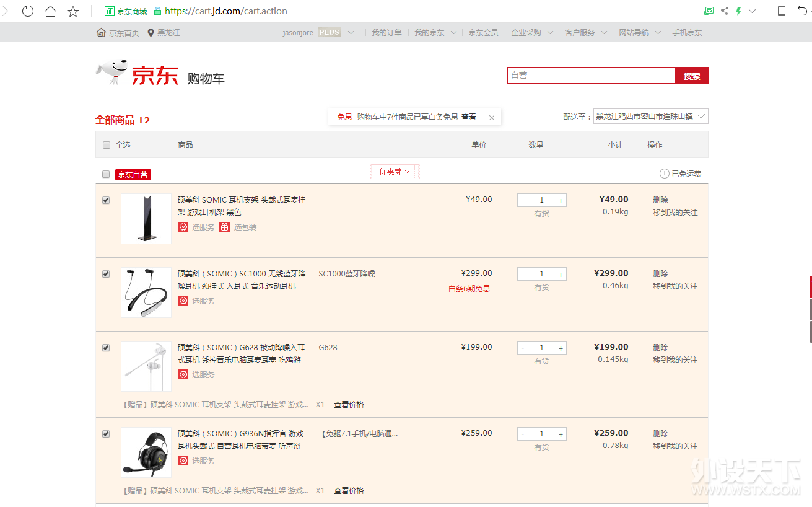The image size is (812, 507).
Task: Move SC1000 earphones to 我的关注
Action: pyautogui.click(x=675, y=286)
